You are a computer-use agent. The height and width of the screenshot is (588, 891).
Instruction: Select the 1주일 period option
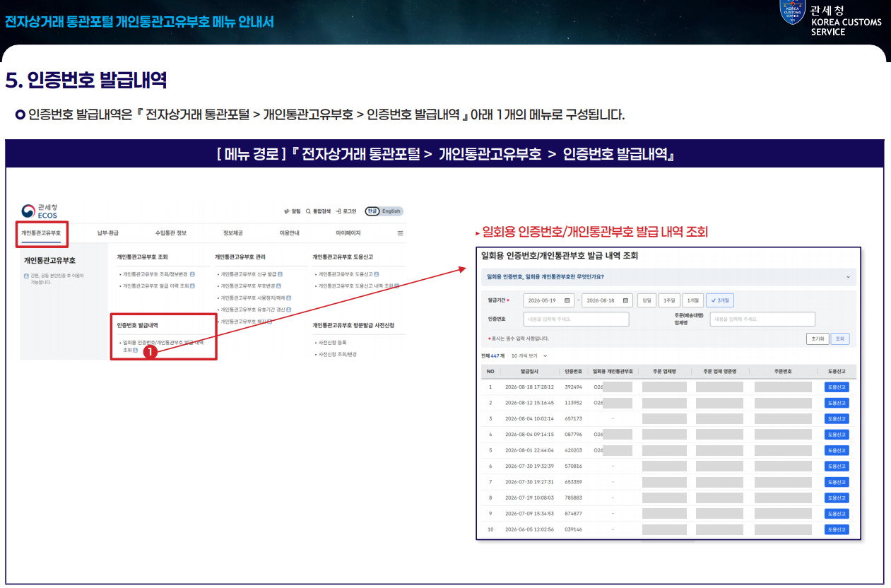tap(669, 300)
